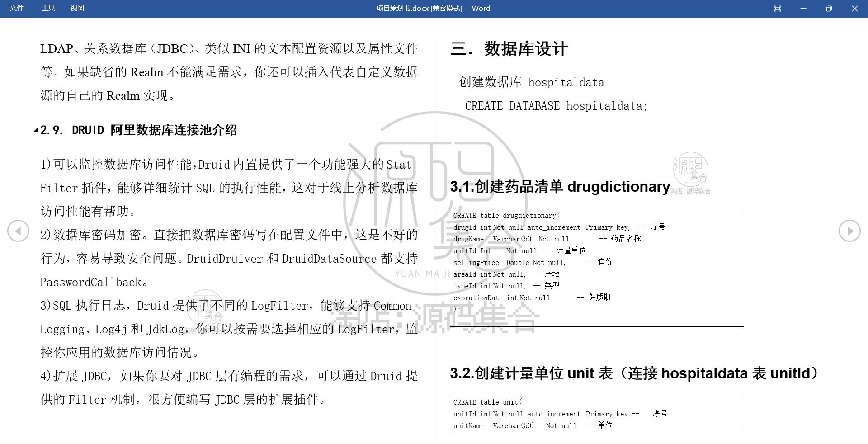Click the word PasswordCallback in paragraph 2
868x444 pixels.
[91, 282]
